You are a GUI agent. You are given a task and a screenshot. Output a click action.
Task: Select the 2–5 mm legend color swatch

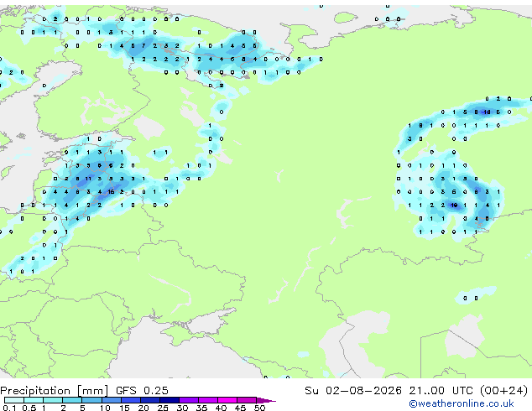72,400
